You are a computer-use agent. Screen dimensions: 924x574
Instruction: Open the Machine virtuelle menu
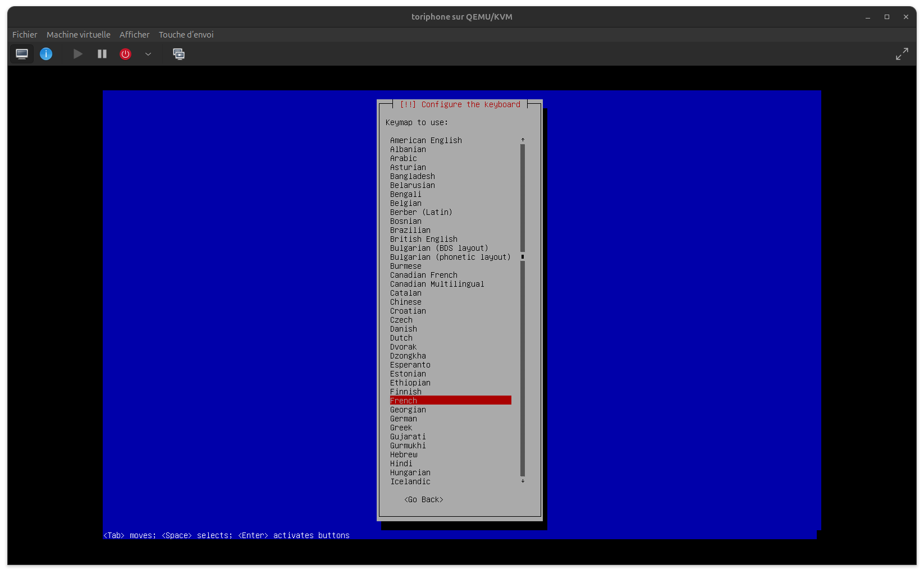79,35
